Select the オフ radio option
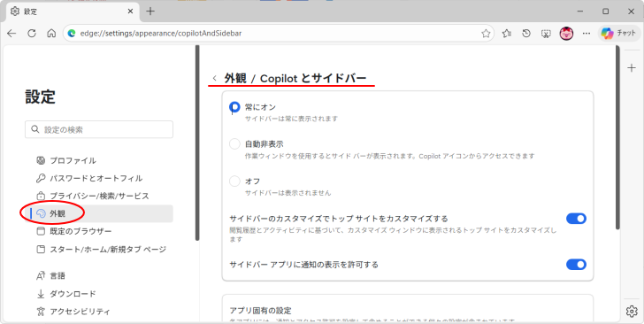Viewport: 644px width, 324px height. click(x=234, y=181)
